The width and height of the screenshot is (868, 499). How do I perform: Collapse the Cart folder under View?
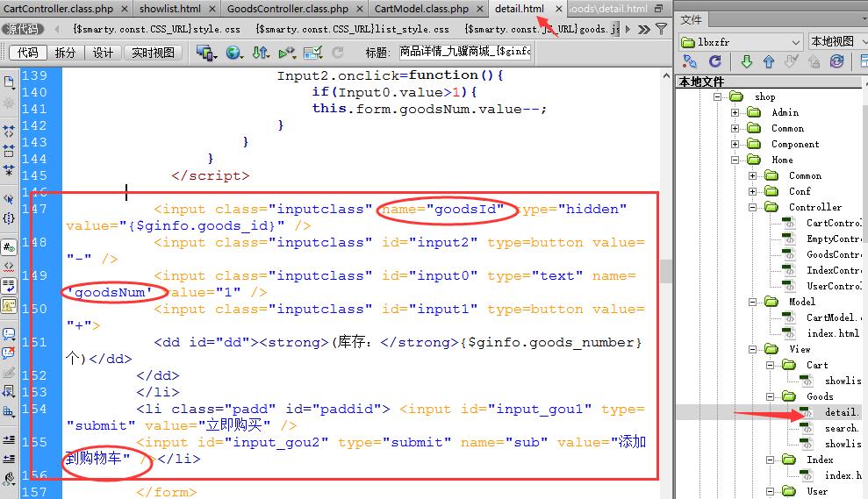tap(770, 365)
